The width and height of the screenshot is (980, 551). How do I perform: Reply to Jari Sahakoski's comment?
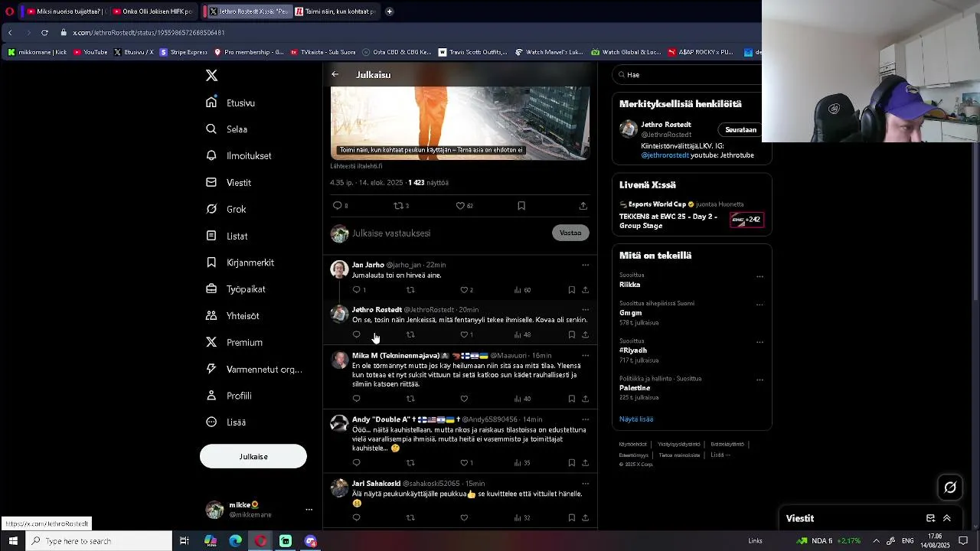[x=356, y=518]
